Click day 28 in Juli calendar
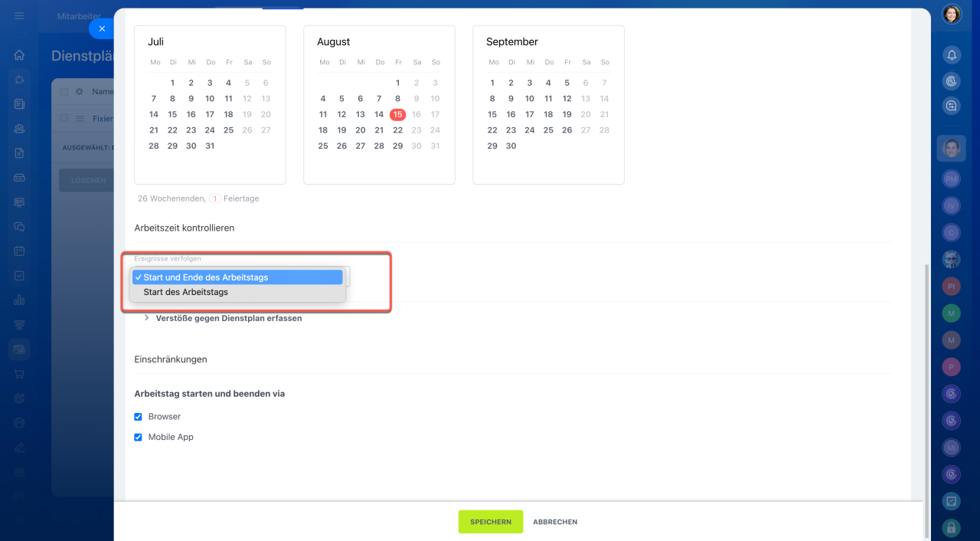The width and height of the screenshot is (980, 541). 154,146
